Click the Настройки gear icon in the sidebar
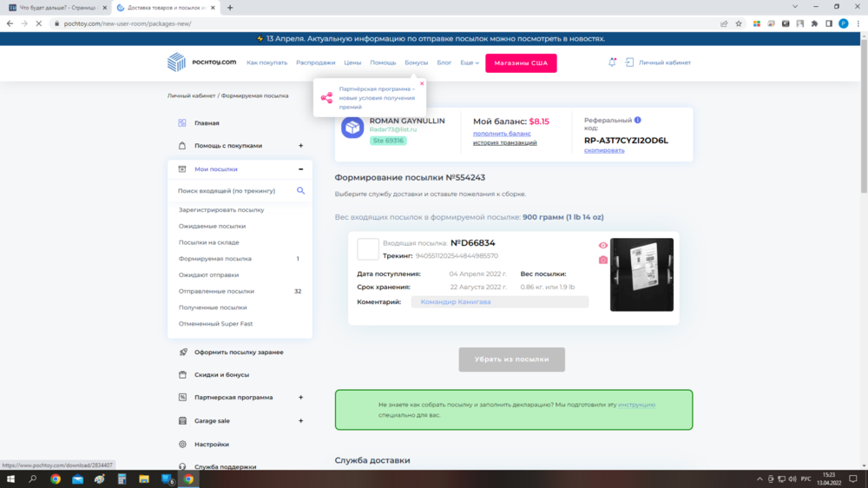The image size is (868, 488). (182, 444)
